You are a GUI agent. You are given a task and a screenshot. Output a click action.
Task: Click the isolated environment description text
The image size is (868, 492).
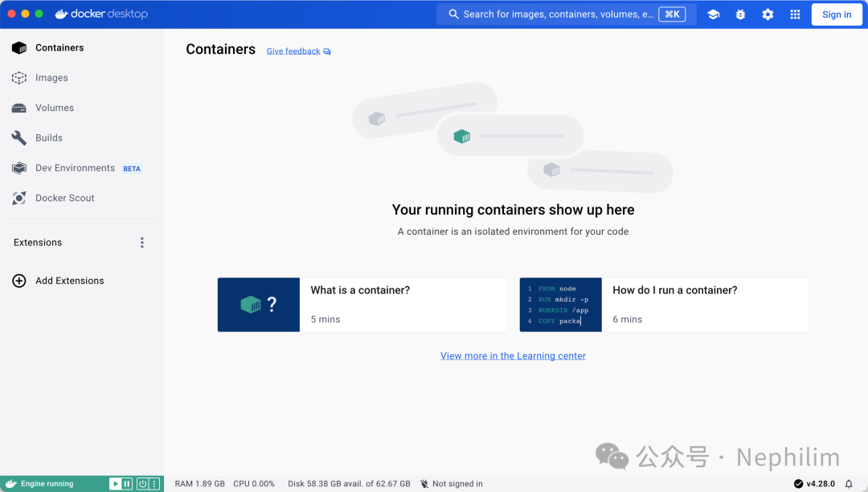point(513,232)
